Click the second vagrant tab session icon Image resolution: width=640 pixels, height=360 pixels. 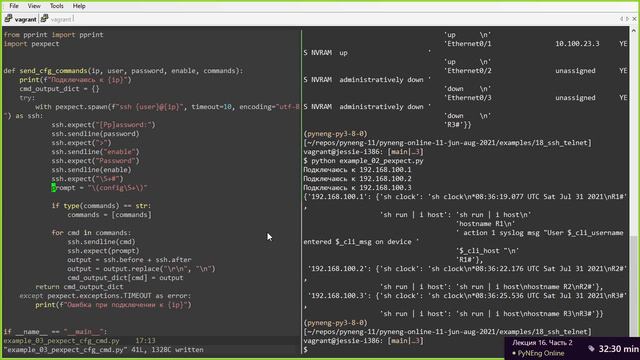click(44, 19)
